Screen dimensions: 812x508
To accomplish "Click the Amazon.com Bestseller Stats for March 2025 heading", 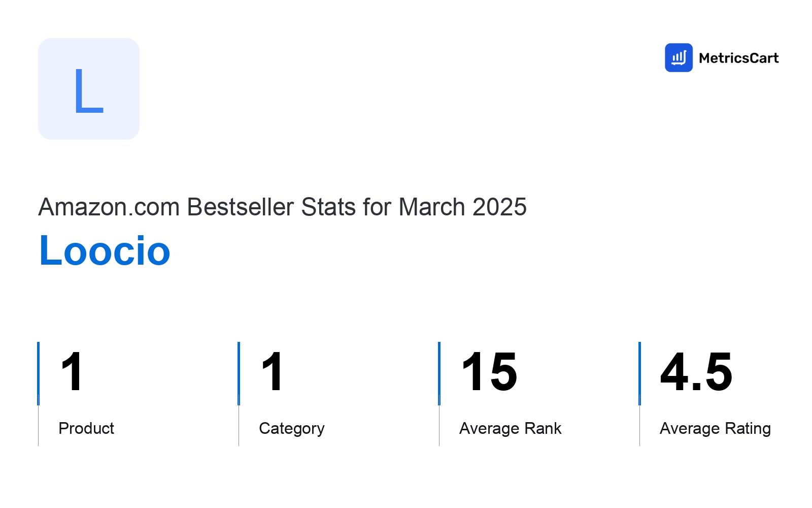I will point(282,207).
